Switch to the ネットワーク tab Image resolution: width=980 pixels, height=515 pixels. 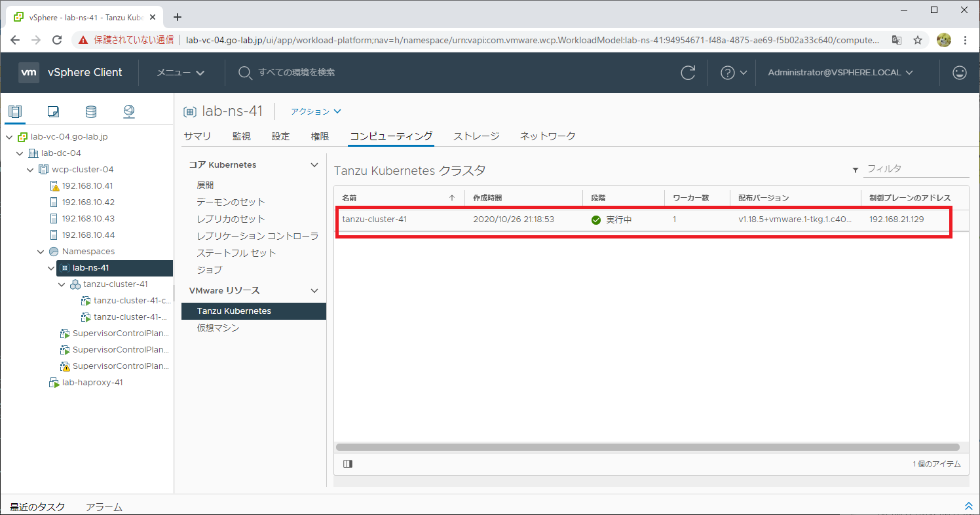tap(548, 136)
